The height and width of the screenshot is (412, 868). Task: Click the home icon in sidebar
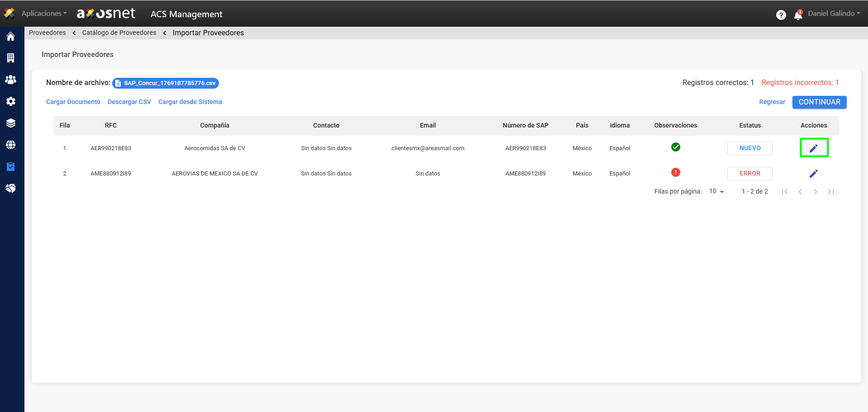tap(11, 37)
